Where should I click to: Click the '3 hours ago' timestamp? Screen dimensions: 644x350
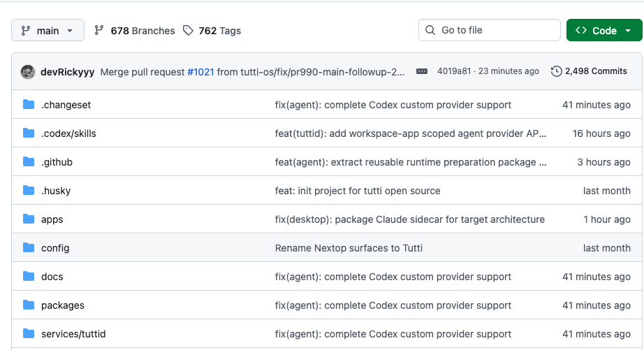click(x=603, y=162)
